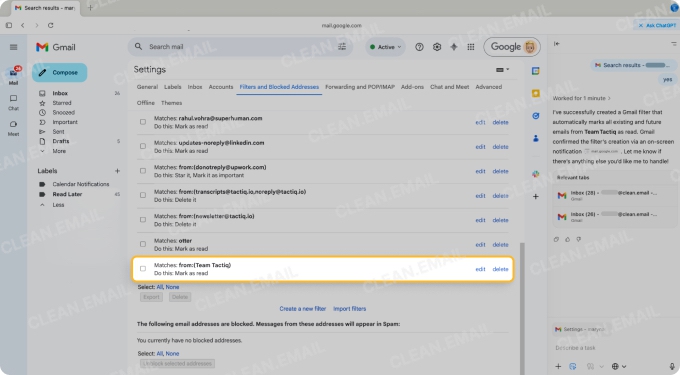The image size is (680, 375).
Task: Show search options slider icon
Action: tap(342, 47)
